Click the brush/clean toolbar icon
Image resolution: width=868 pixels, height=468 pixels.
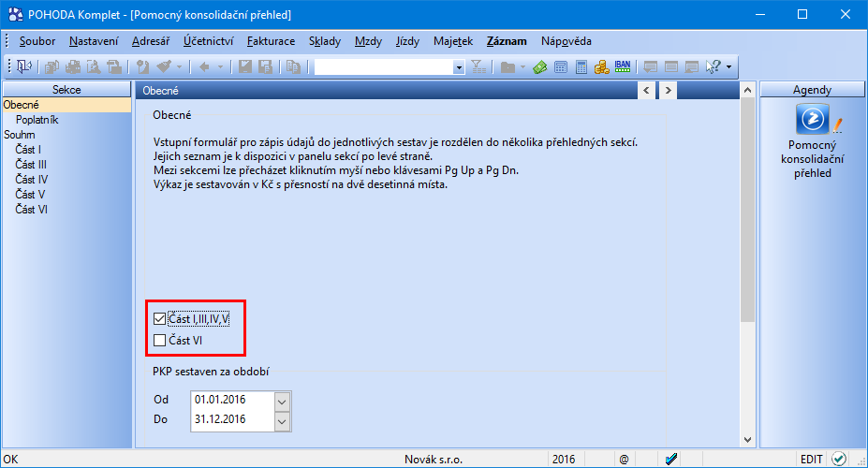[164, 67]
